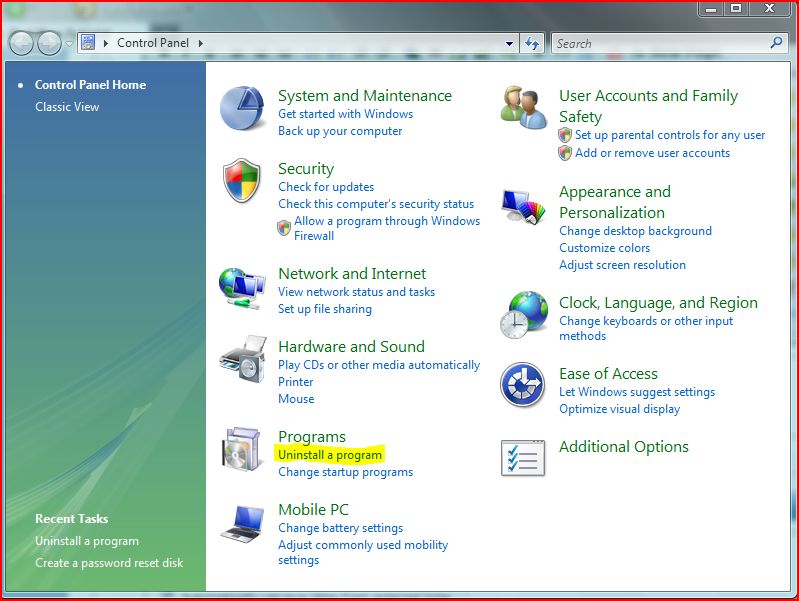799x601 pixels.
Task: Click Adjust screen resolution
Action: click(622, 265)
